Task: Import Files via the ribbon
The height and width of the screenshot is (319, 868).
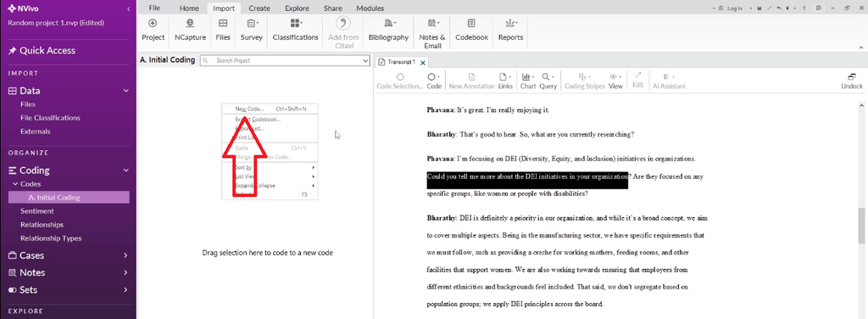Action: (223, 30)
